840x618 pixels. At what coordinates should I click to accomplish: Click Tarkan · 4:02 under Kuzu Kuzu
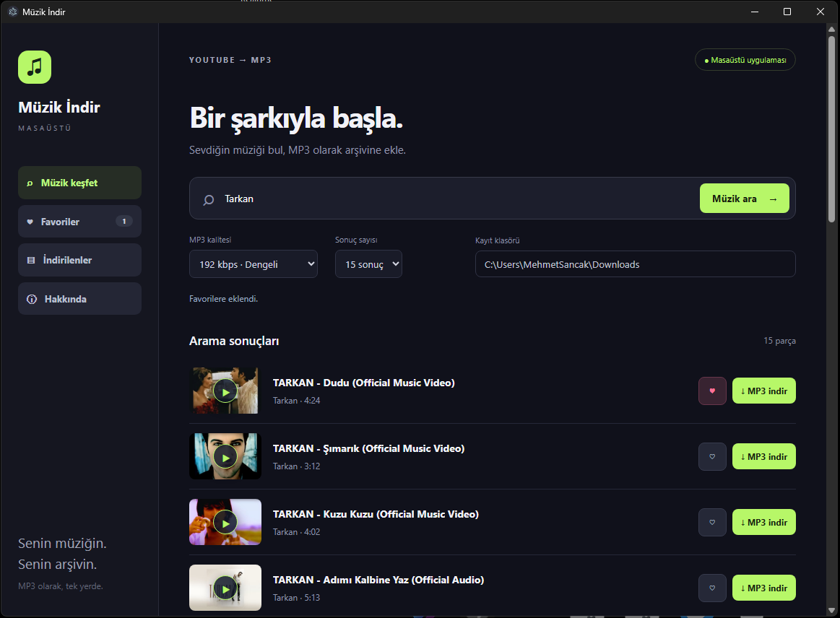coord(296,532)
